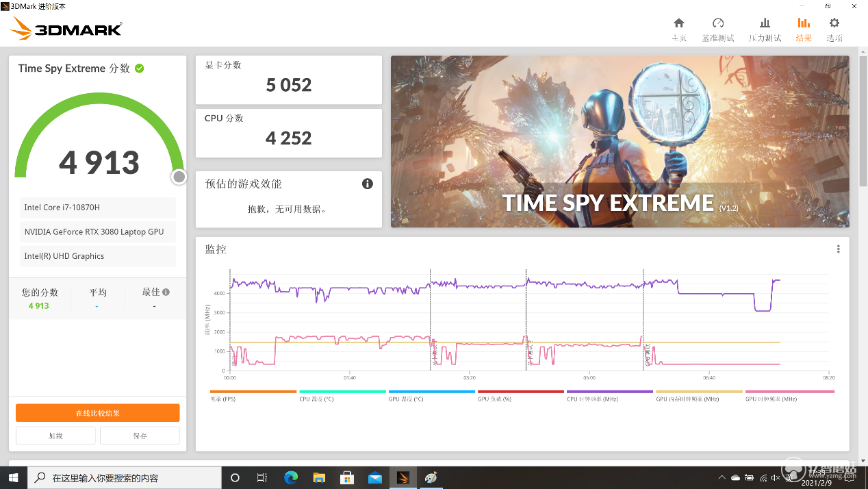
Task: Open the monitoring panel three-dot menu
Action: [838, 249]
